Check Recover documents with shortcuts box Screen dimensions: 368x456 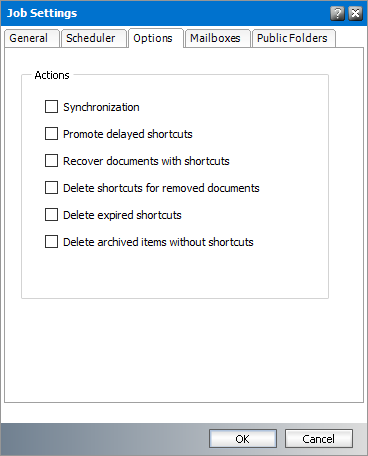point(51,161)
